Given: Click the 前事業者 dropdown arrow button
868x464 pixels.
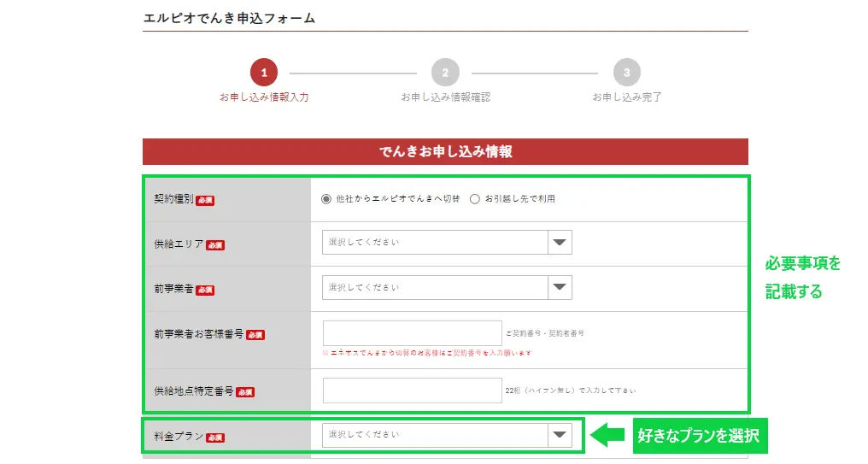Looking at the screenshot, I should pos(560,287).
